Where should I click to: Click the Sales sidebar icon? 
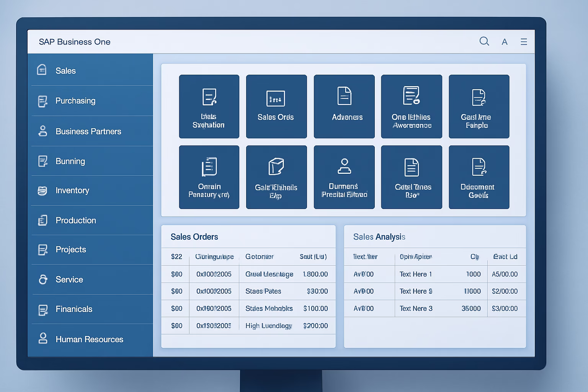coord(42,70)
